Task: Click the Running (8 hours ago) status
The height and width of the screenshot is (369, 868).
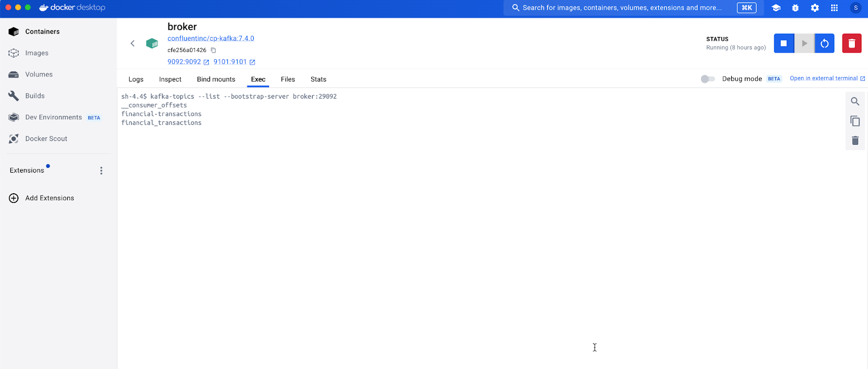Action: [736, 48]
